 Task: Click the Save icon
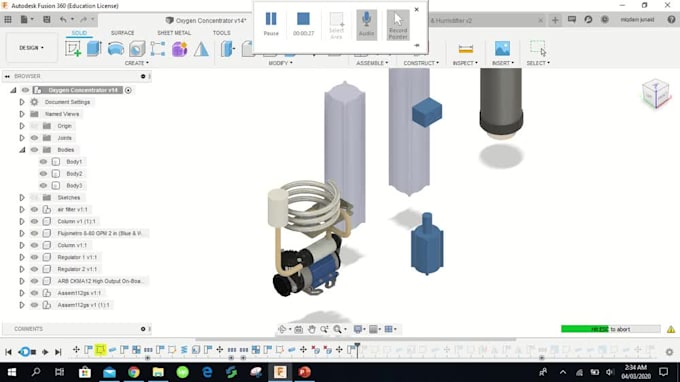coord(46,20)
